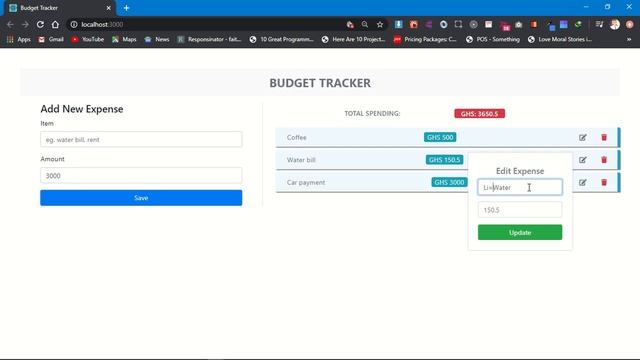Open the POS - Something bookmark
Image resolution: width=640 pixels, height=360 pixels.
(x=493, y=39)
